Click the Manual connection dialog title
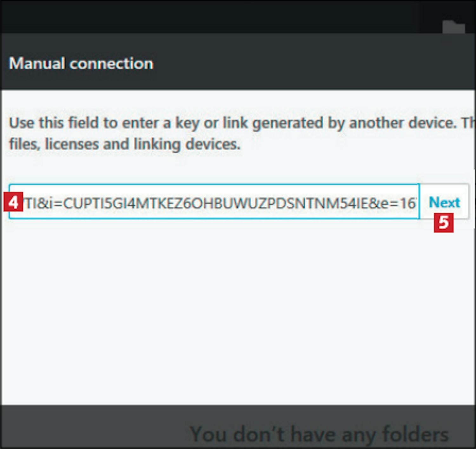Screen dimensions: 476x449 click(x=81, y=63)
